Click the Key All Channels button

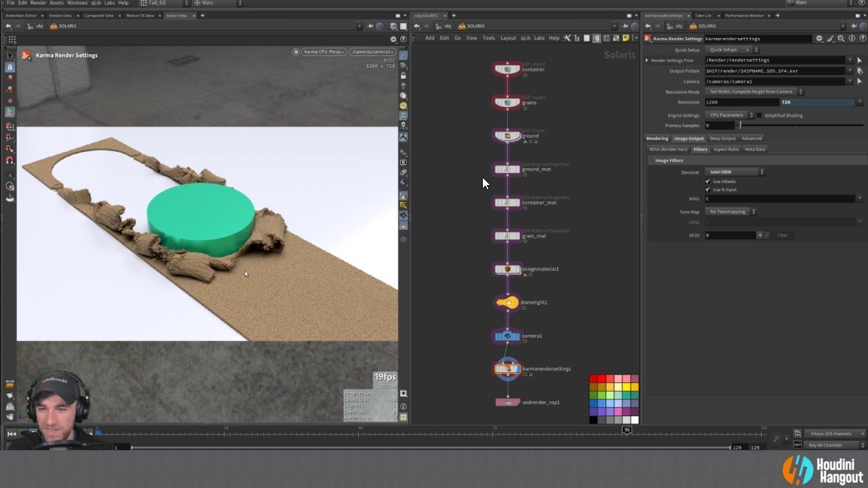(x=835, y=445)
